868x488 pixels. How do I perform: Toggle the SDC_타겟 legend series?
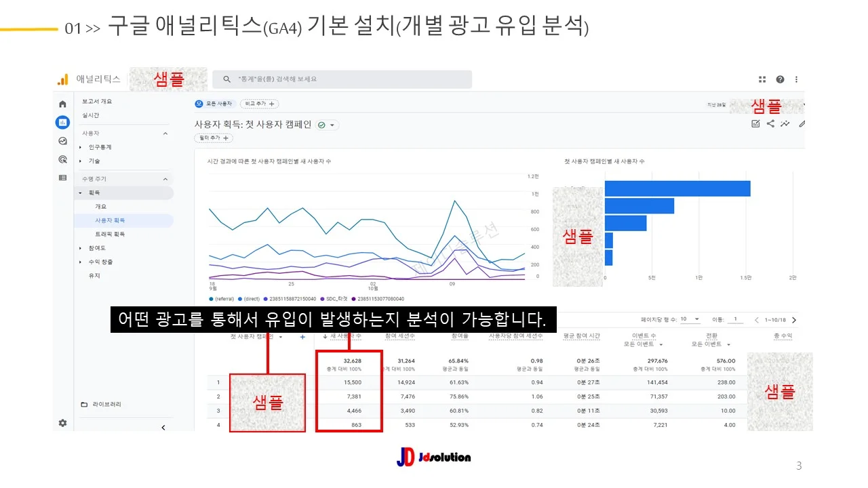pyautogui.click(x=334, y=299)
